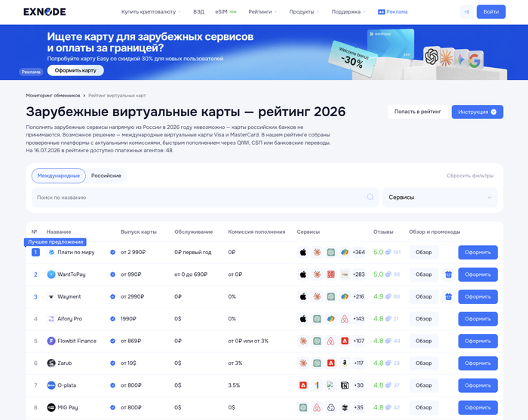Click the Amazon icon in Zarub row
This screenshot has height=420, width=528.
click(x=345, y=363)
